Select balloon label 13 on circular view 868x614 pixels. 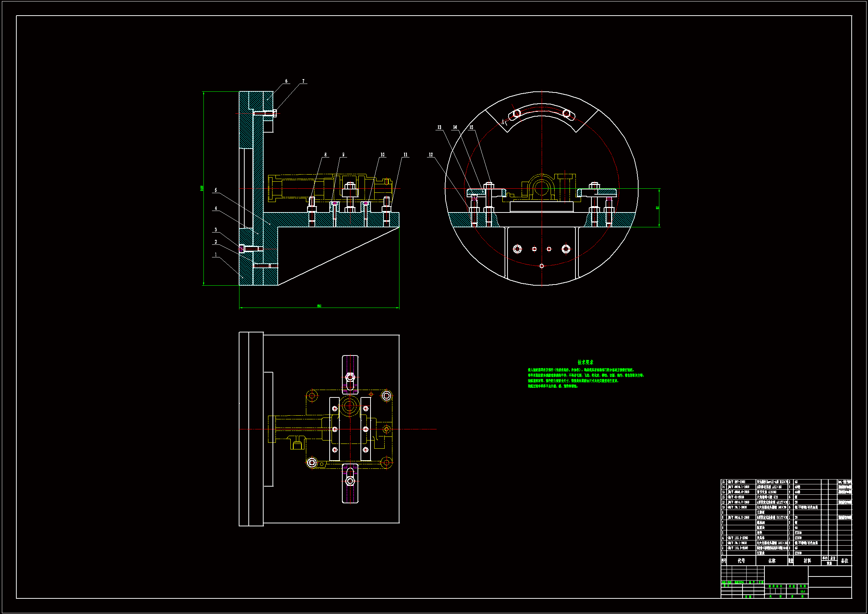(x=439, y=127)
